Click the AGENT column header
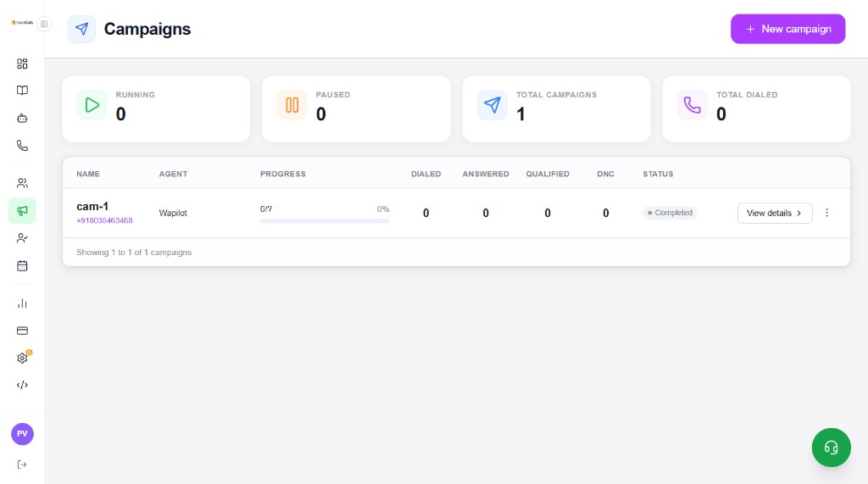Viewport: 868px width, 484px height. click(x=173, y=174)
